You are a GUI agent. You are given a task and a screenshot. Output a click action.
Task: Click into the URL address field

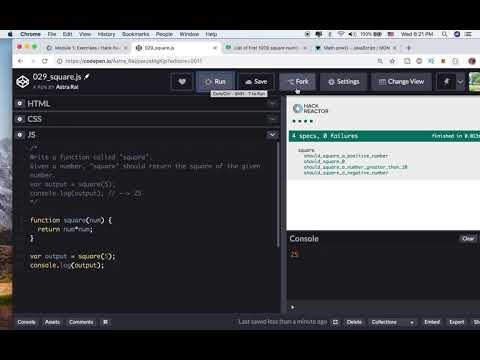pos(217,61)
